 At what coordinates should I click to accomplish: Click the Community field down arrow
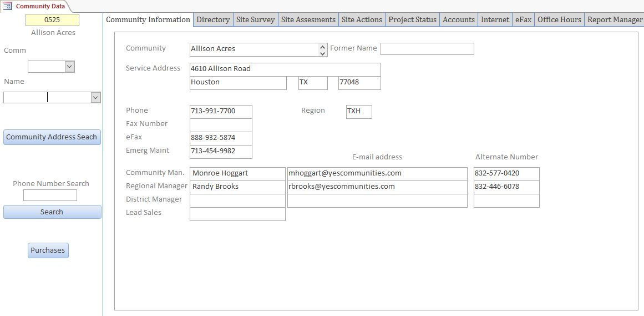tap(323, 53)
